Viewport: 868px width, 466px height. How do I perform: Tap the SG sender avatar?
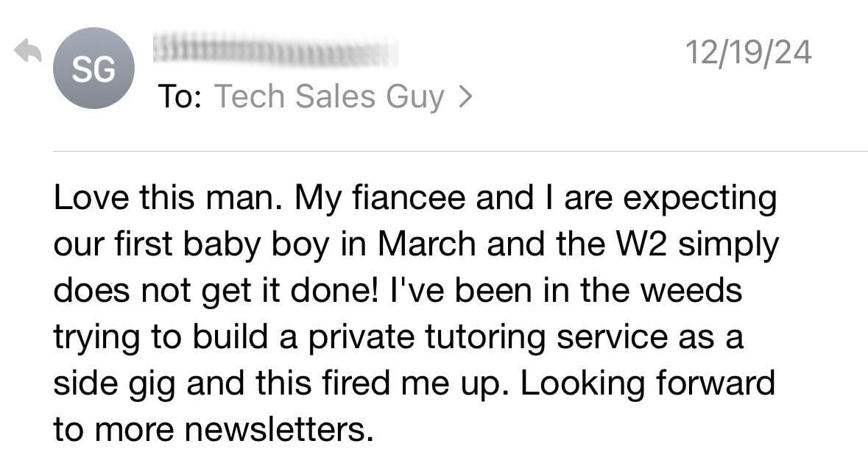pos(93,68)
